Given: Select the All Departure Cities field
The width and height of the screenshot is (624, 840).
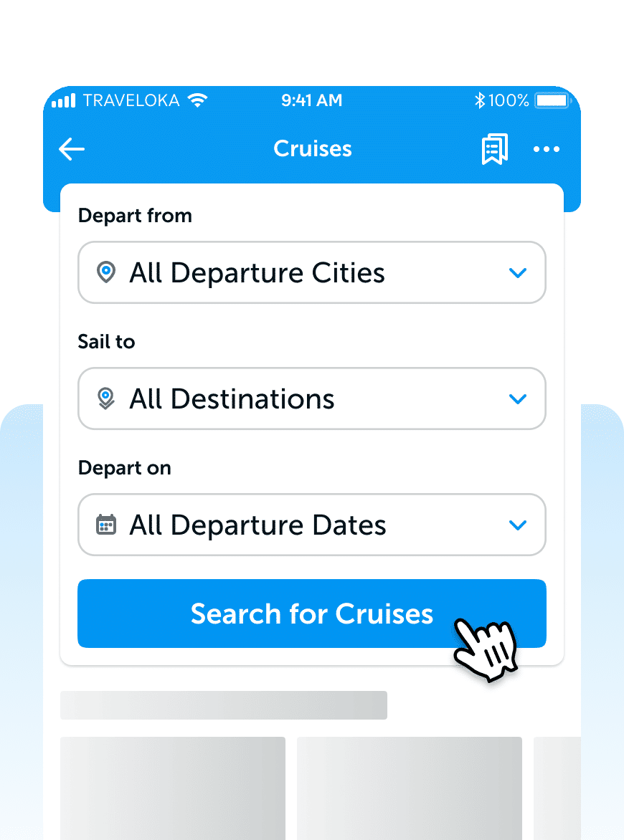Looking at the screenshot, I should click(312, 272).
